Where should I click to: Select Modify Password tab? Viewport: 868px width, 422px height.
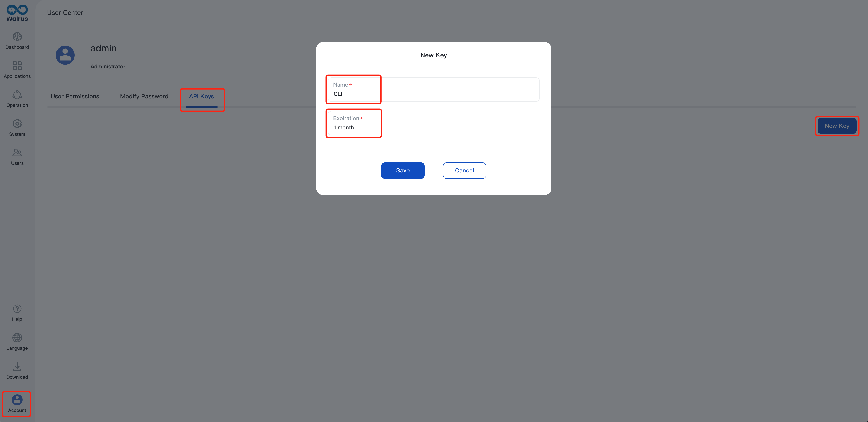click(144, 96)
